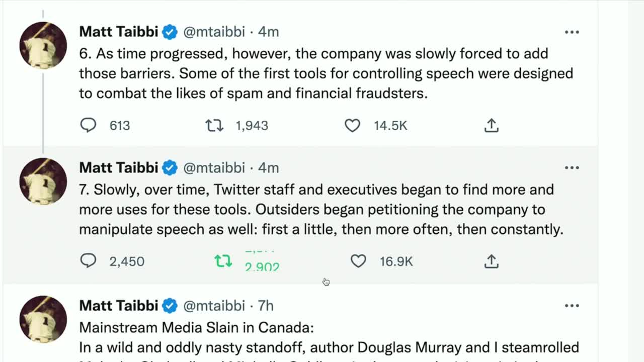
Task: Open the 4m timestamp on tweet 6
Action: [x=269, y=32]
